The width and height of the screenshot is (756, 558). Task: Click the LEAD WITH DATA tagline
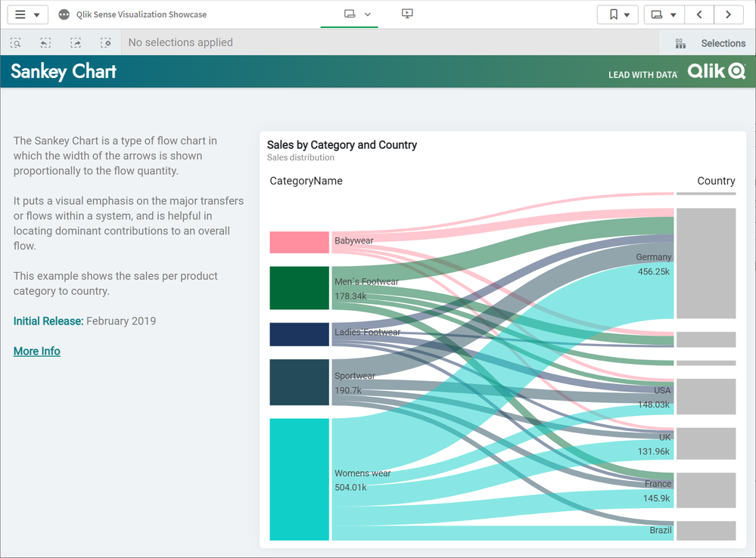pos(642,75)
